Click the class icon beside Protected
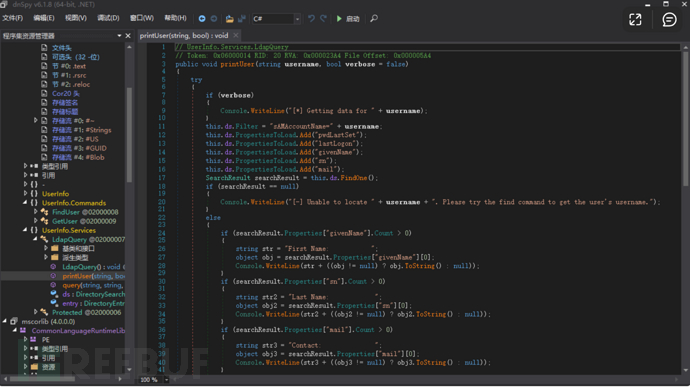 [44, 312]
